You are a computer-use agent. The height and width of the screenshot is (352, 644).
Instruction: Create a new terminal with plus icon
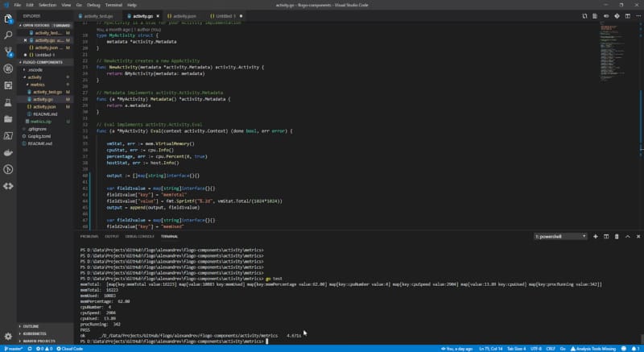(x=596, y=236)
